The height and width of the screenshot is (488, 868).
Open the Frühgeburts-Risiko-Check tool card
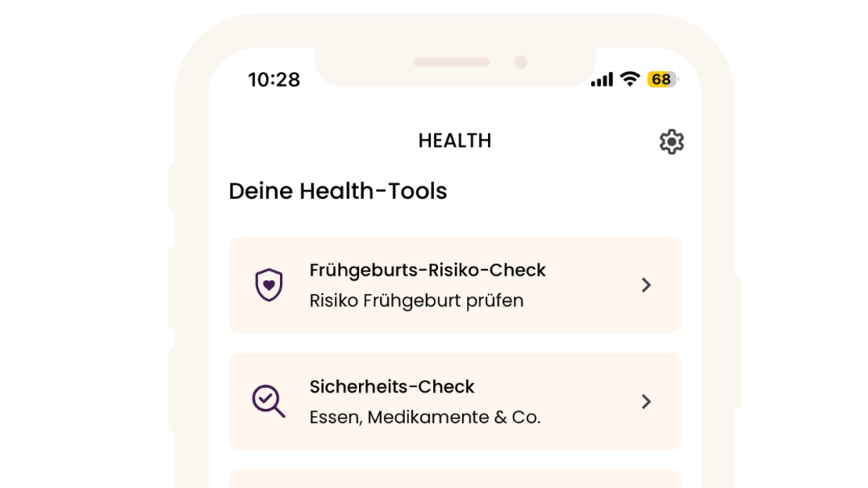[x=454, y=285]
